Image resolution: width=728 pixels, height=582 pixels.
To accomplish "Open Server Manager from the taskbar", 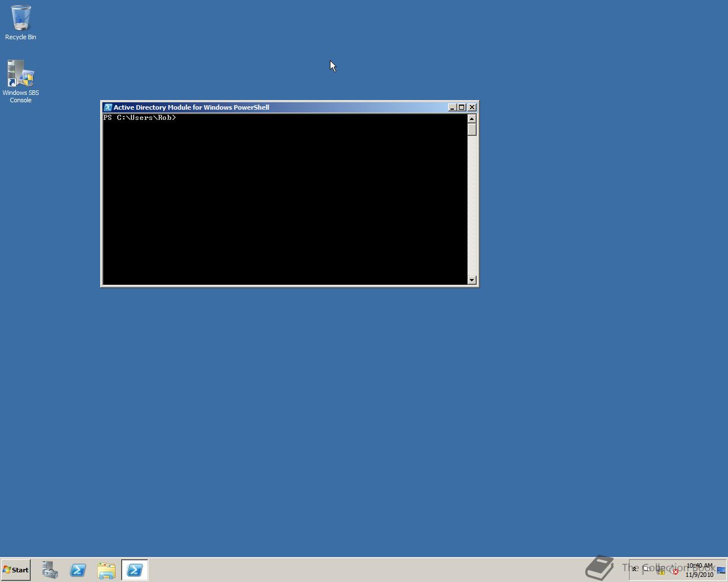I will (49, 570).
